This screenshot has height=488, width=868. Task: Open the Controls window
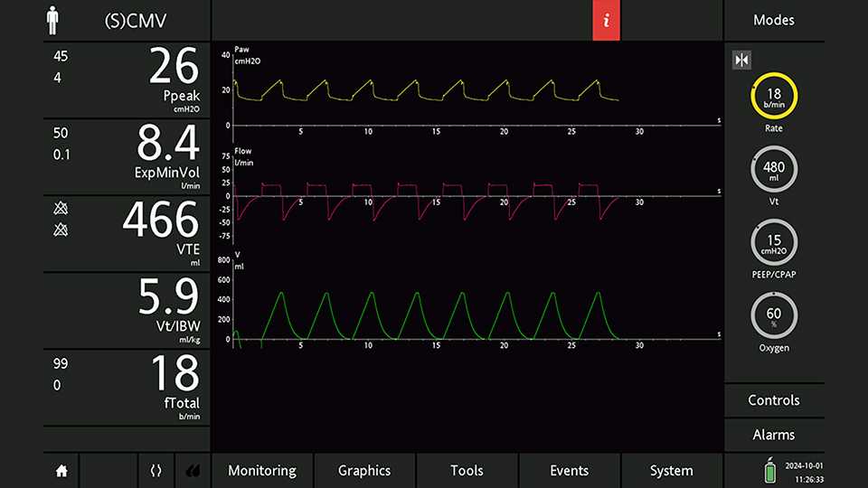click(x=774, y=400)
